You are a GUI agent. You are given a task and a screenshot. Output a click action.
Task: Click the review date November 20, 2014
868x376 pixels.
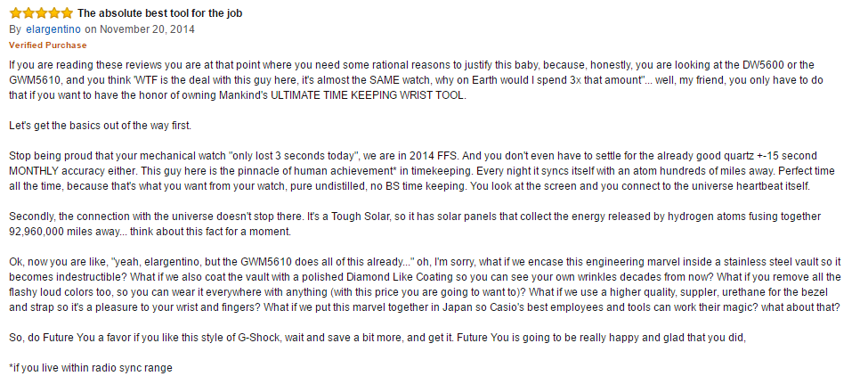coord(147,29)
